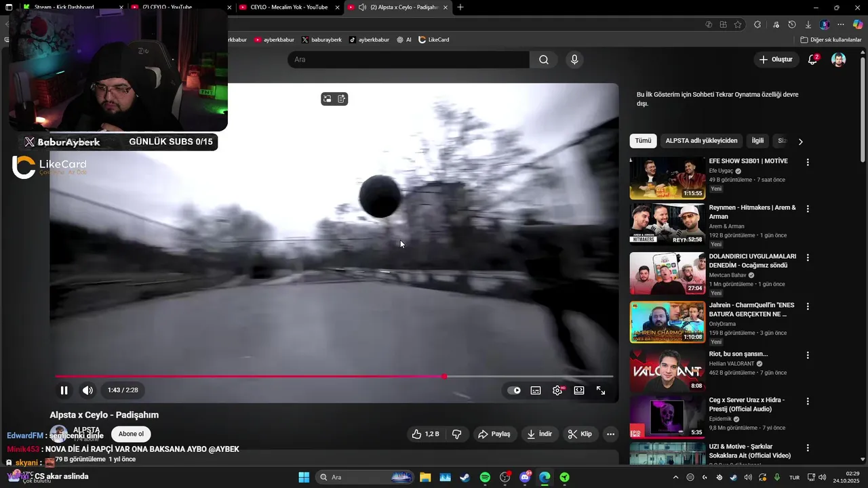Open browser history clock icon
Viewport: 868px width, 488px height.
pos(792,24)
